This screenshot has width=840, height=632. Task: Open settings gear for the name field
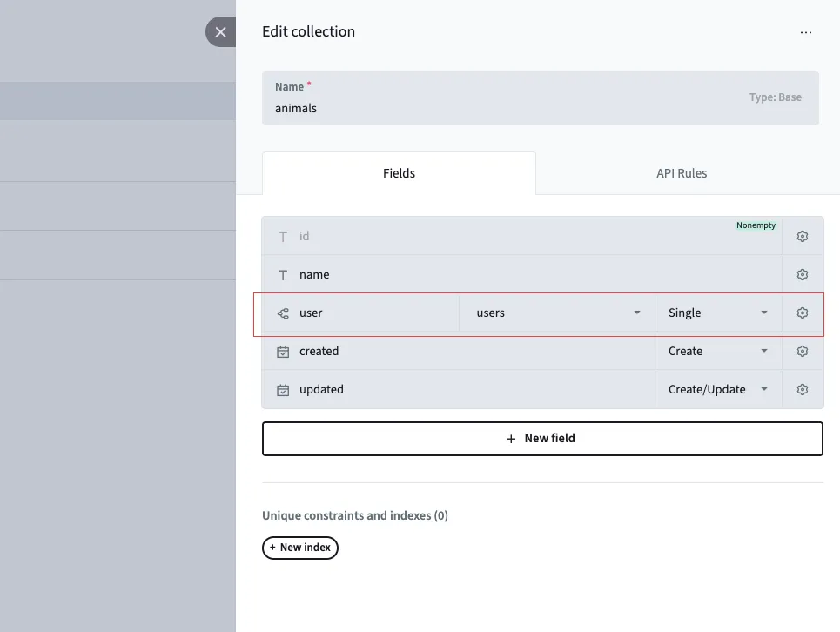pyautogui.click(x=802, y=274)
